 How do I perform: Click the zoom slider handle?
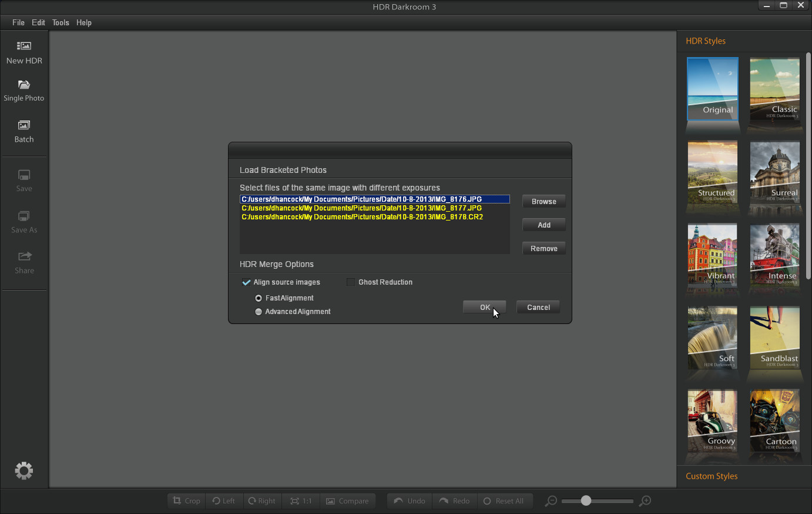click(586, 500)
